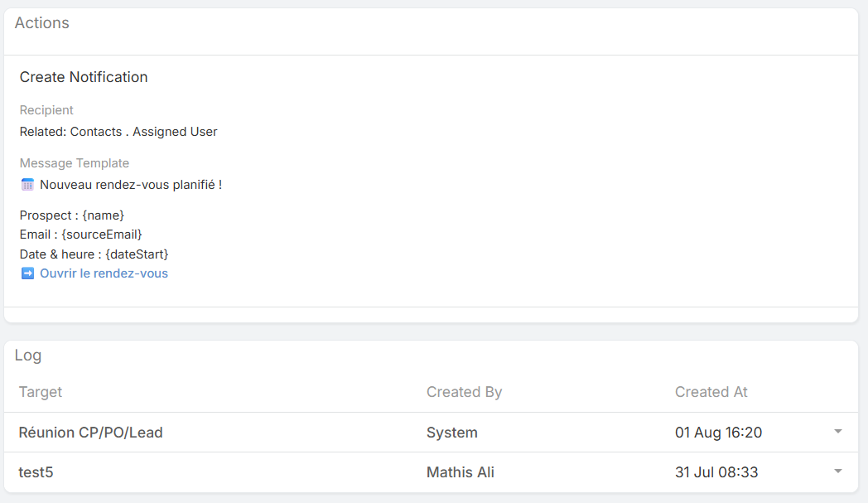Click the 'Nouveau rendez-vous planifié !' text
Viewport: 868px width, 503px height.
pos(131,185)
